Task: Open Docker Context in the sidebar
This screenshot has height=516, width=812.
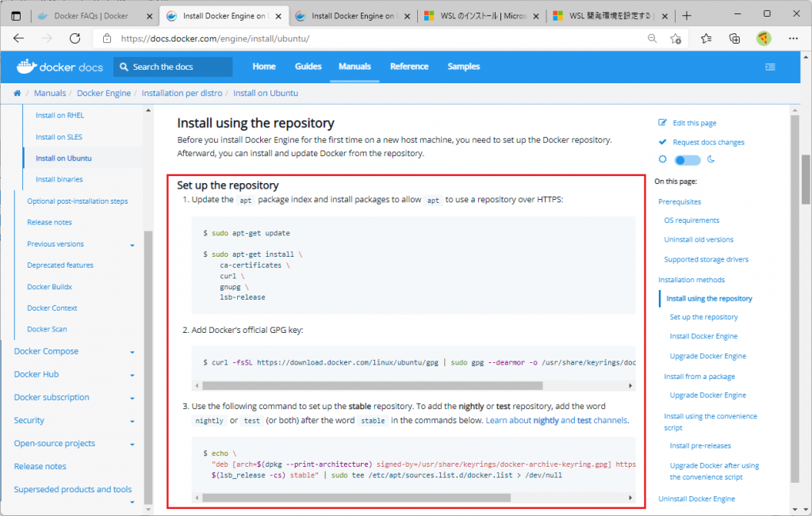Action: (x=52, y=308)
